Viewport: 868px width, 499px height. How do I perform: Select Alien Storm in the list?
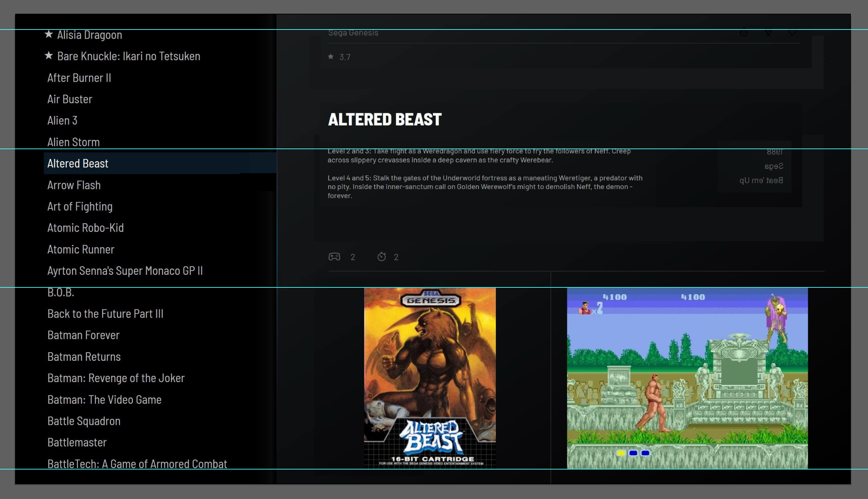pos(73,142)
